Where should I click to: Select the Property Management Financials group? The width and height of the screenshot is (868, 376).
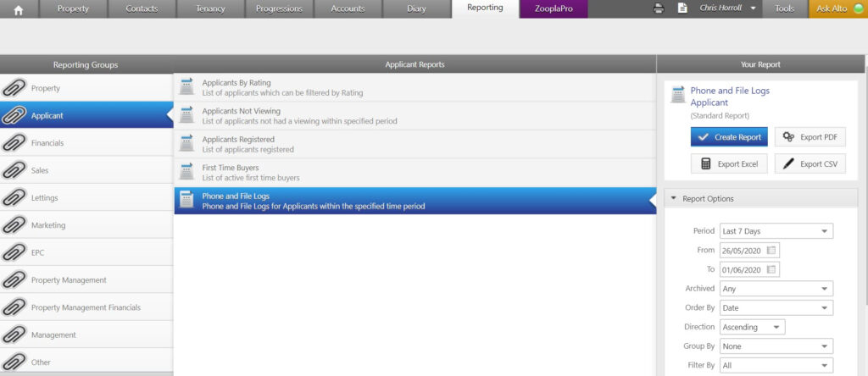point(86,307)
